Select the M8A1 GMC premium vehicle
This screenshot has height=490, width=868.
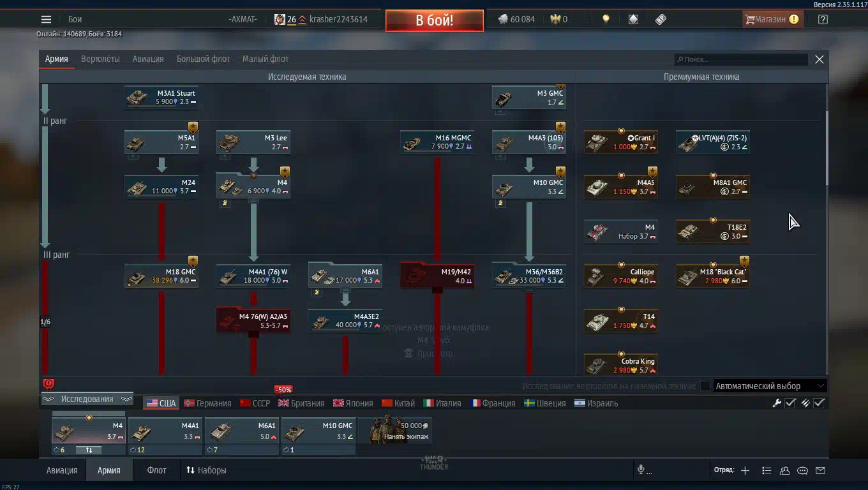click(713, 187)
